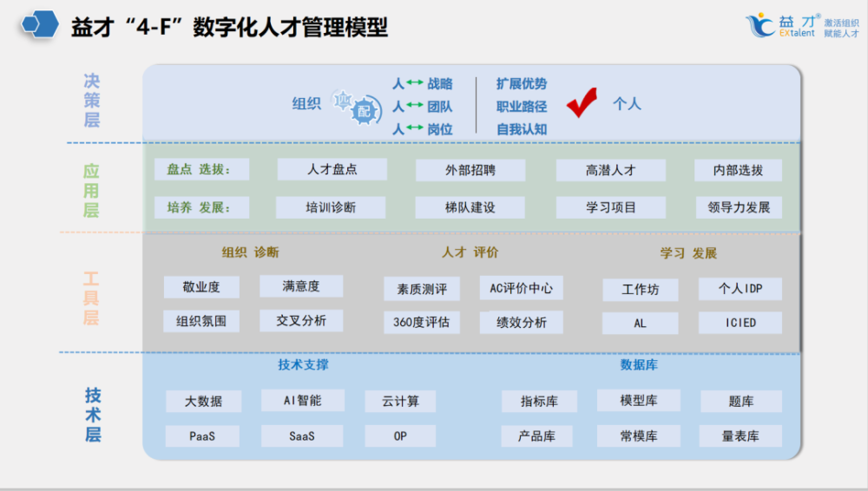Select the 敬业度 box
868x491 pixels.
tap(201, 287)
